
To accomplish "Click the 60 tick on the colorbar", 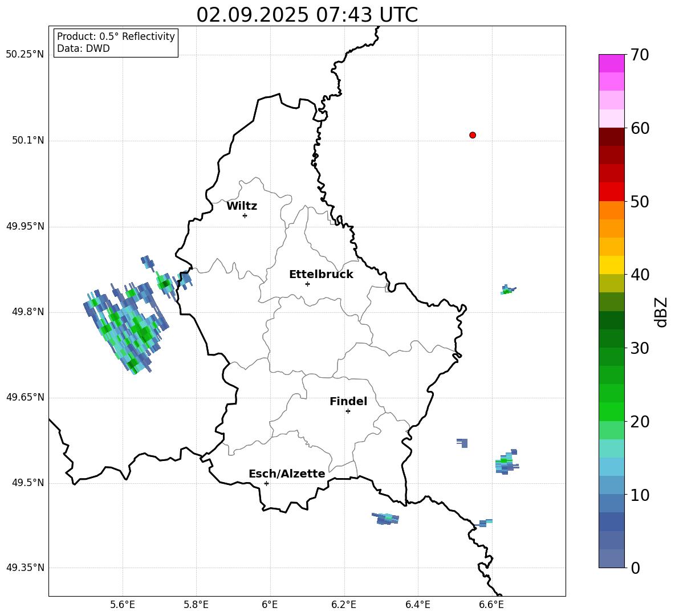I will [x=639, y=128].
